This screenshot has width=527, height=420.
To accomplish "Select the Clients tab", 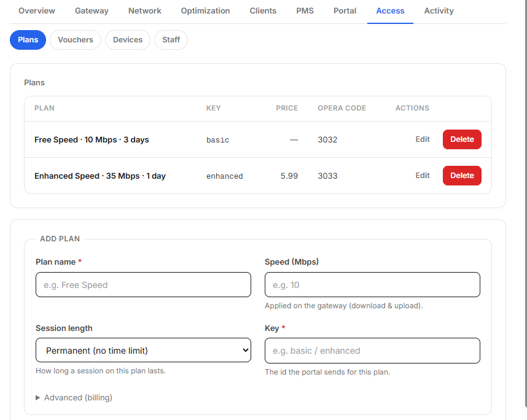I will coord(263,11).
